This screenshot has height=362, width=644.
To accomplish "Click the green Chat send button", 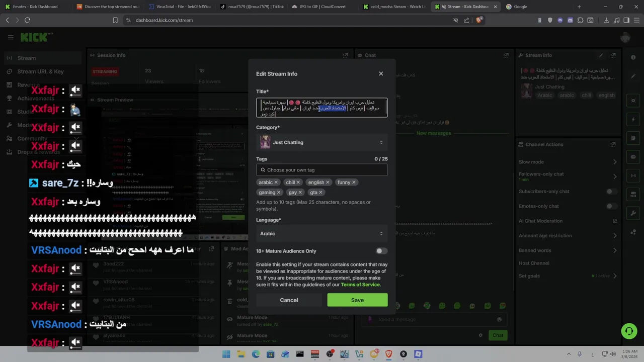I will 498,335.
